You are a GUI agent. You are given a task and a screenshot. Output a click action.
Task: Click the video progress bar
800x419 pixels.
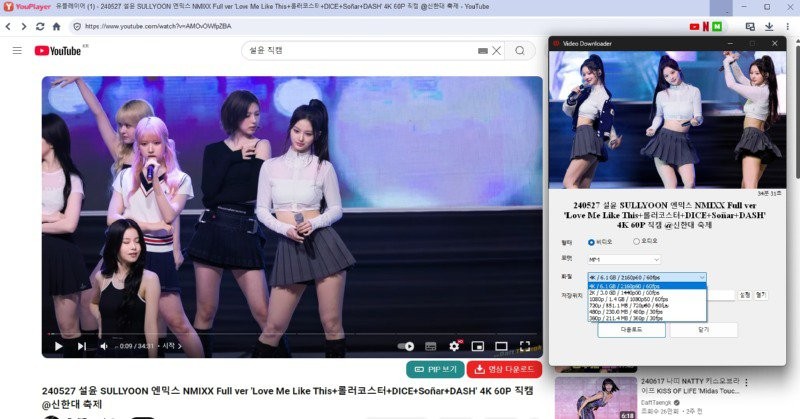292,334
